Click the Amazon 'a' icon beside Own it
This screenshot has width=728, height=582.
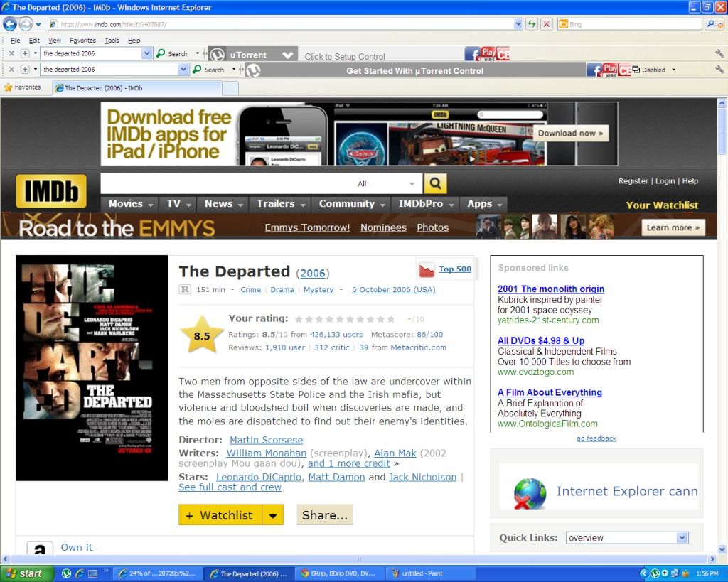click(x=40, y=549)
